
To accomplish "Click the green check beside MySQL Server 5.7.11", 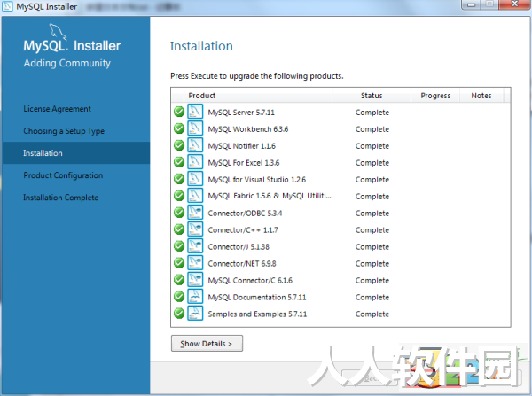I will click(x=179, y=112).
